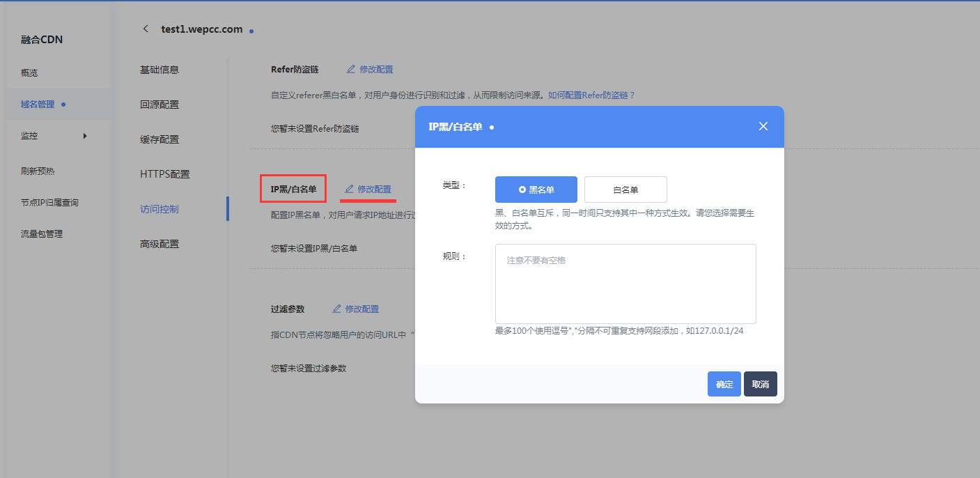Select the 黑名单 type option
The width and height of the screenshot is (980, 478).
pyautogui.click(x=536, y=190)
